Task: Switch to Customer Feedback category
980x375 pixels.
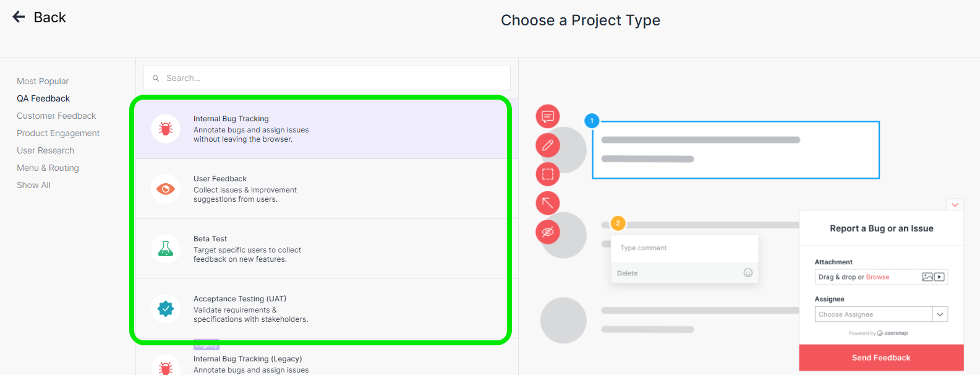Action: point(56,116)
